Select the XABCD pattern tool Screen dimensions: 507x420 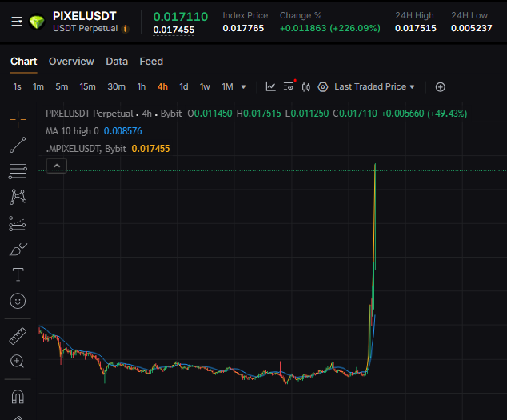pos(18,197)
